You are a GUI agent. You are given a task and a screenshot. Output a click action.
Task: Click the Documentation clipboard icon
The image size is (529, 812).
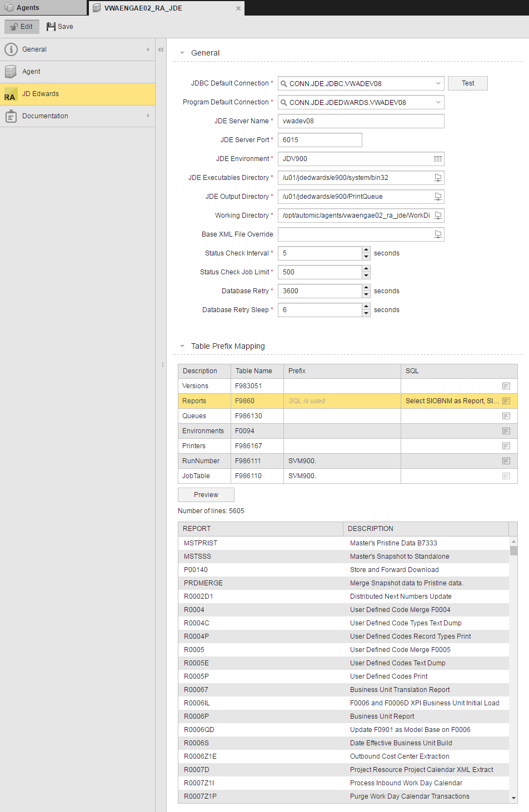pyautogui.click(x=11, y=116)
